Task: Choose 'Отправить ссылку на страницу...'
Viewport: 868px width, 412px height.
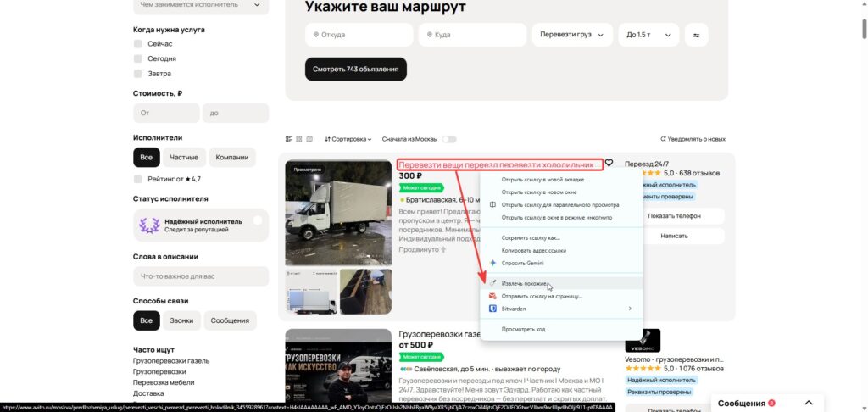Action: [x=561, y=296]
